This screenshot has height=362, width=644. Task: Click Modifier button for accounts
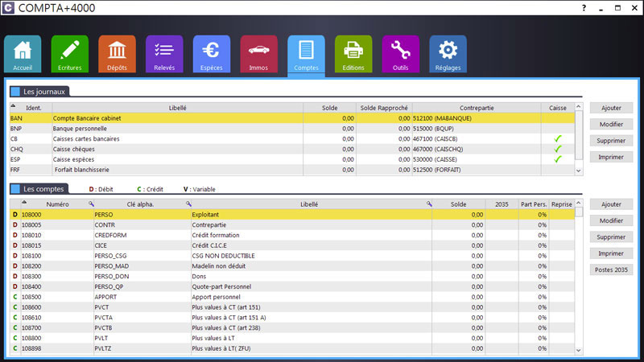point(611,220)
